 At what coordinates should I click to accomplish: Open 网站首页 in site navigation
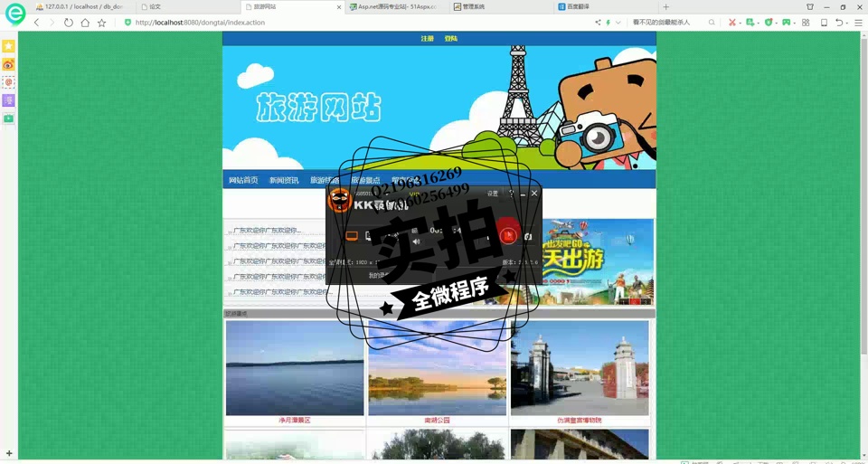click(x=243, y=180)
